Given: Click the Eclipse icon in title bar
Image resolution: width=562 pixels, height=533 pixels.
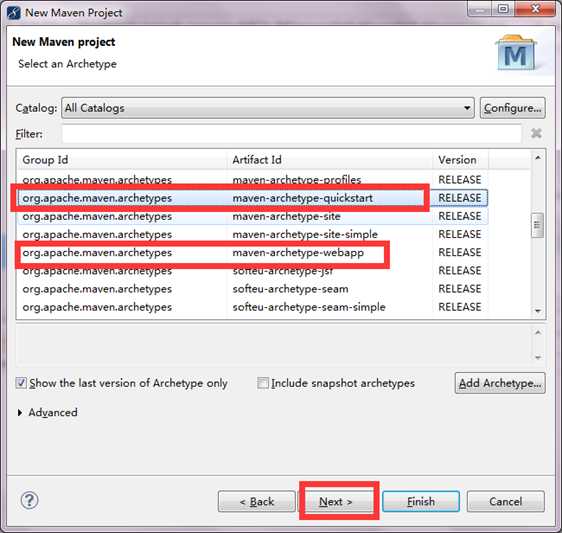Looking at the screenshot, I should pos(14,12).
